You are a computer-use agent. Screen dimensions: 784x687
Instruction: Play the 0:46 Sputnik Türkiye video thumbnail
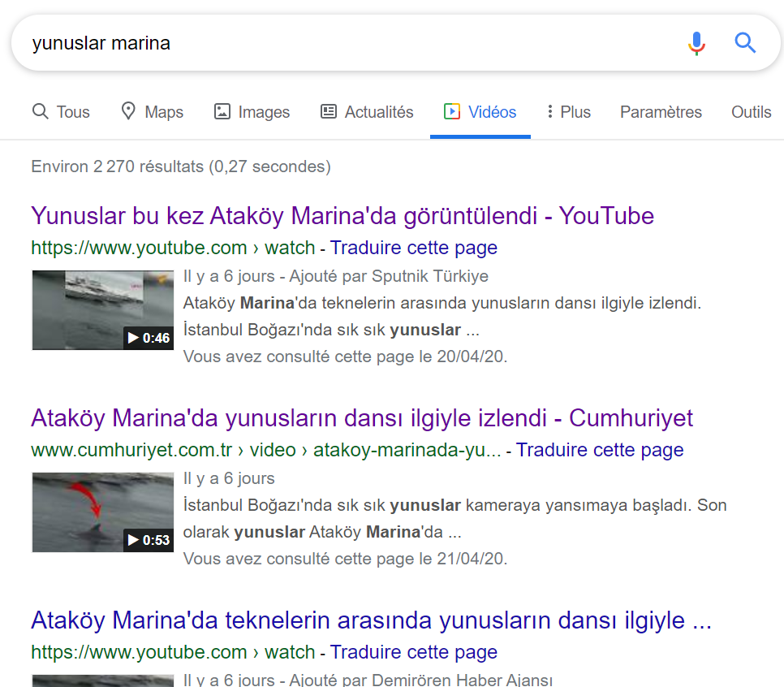click(102, 310)
